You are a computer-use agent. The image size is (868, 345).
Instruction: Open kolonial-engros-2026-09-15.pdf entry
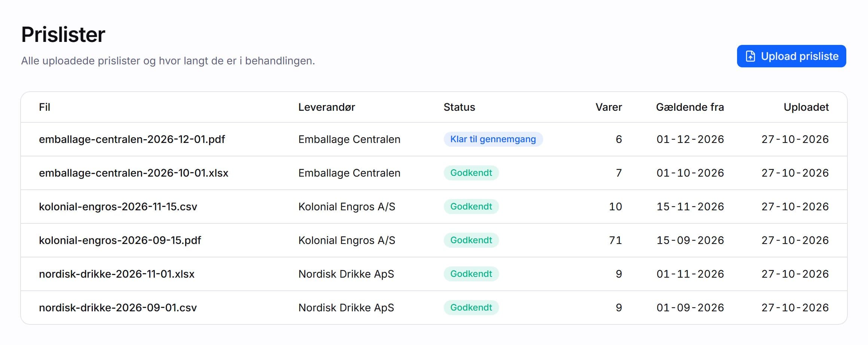pyautogui.click(x=434, y=240)
